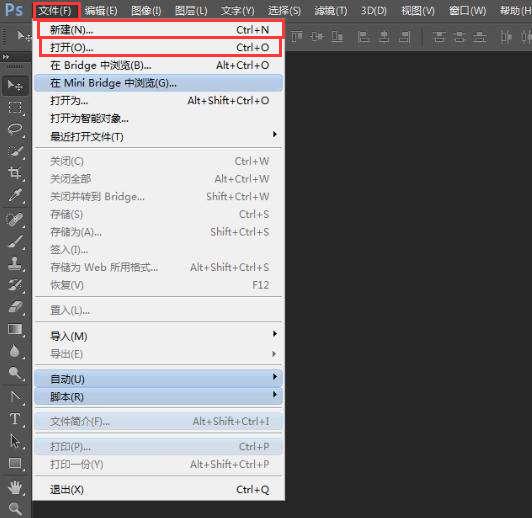532x518 pixels.
Task: Select the Crop tool
Action: click(x=15, y=173)
